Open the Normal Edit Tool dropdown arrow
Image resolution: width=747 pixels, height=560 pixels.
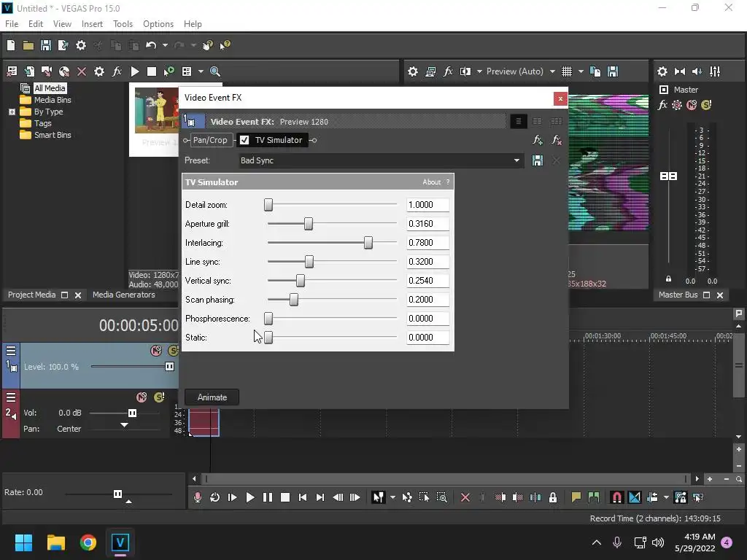point(392,497)
